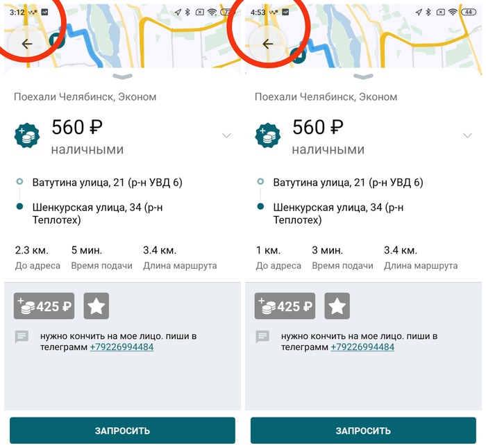The image size is (486, 448).
Task: Tap cash coins icon next to left 560 ₽
Action: click(x=27, y=135)
